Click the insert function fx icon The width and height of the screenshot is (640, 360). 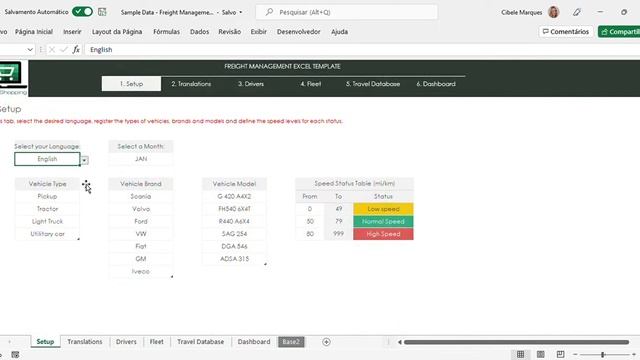[76, 50]
